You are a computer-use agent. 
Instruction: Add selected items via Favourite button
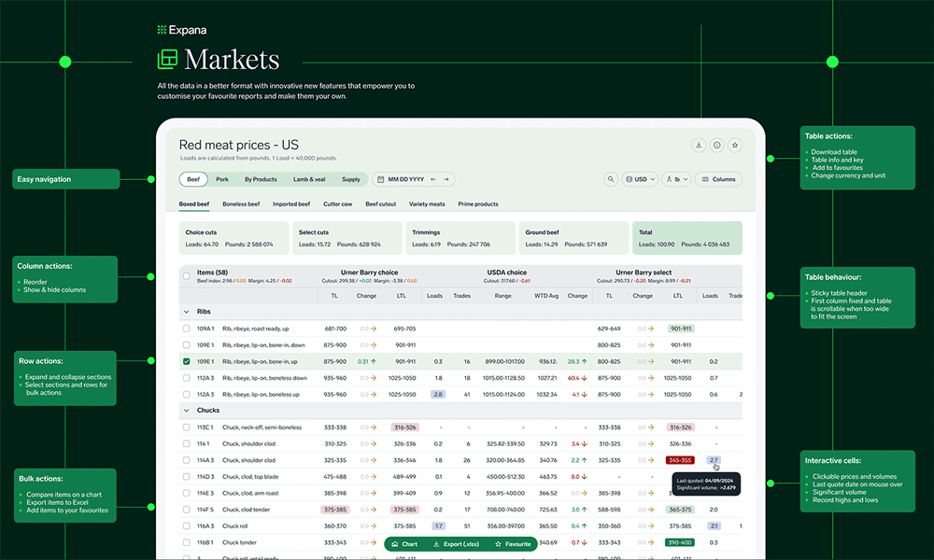coord(513,544)
